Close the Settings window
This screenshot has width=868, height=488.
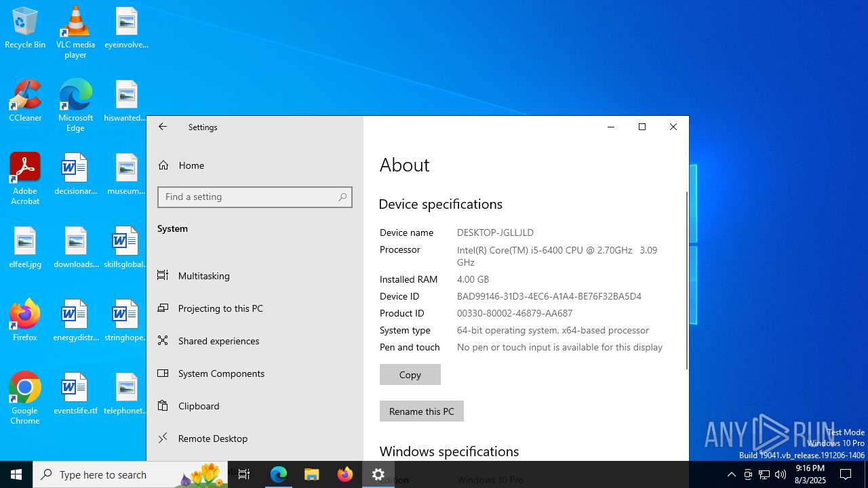point(673,127)
